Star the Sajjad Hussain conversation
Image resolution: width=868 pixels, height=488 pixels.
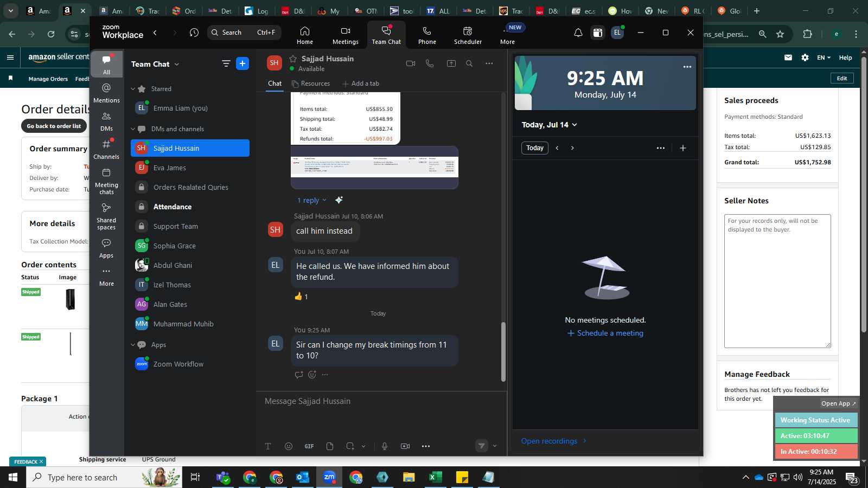click(x=293, y=59)
